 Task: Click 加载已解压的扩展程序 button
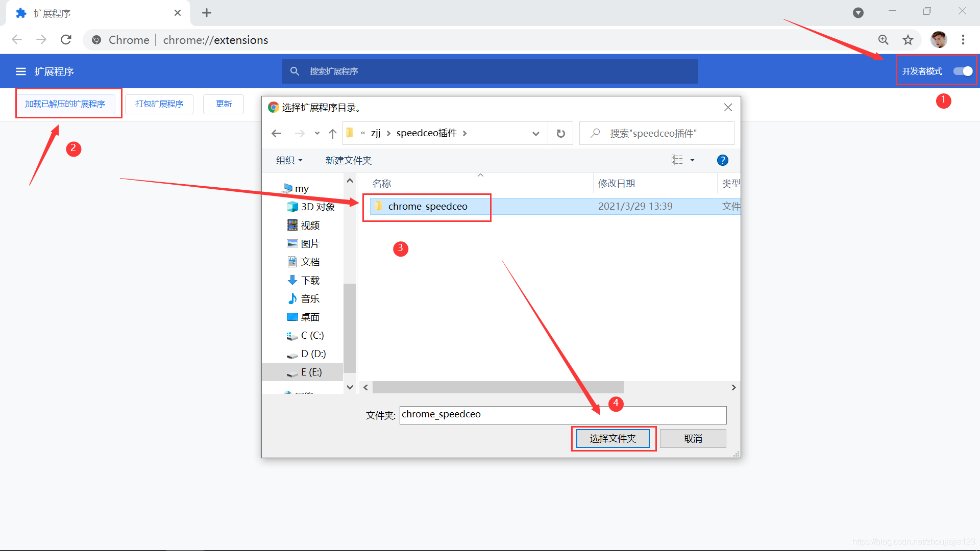(x=65, y=104)
